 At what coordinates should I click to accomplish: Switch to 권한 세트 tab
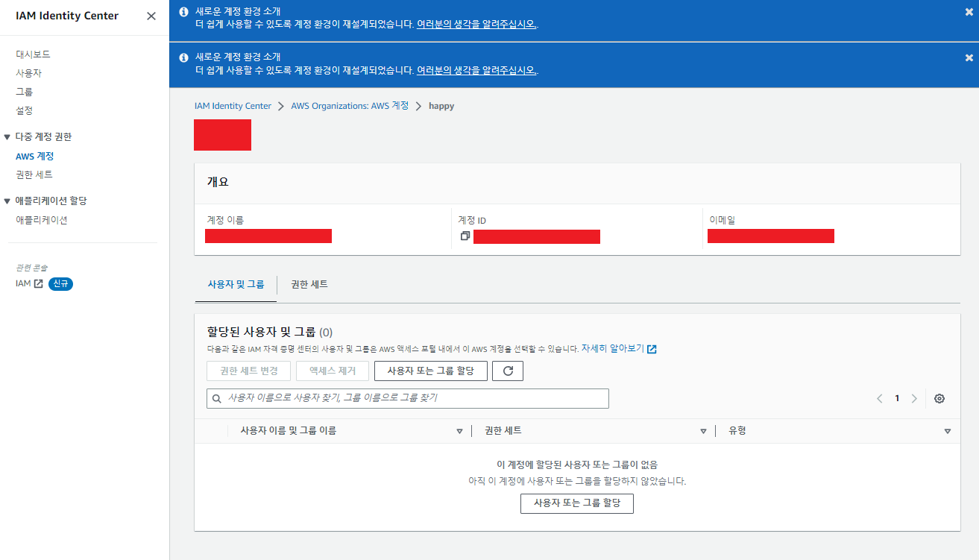(x=309, y=284)
